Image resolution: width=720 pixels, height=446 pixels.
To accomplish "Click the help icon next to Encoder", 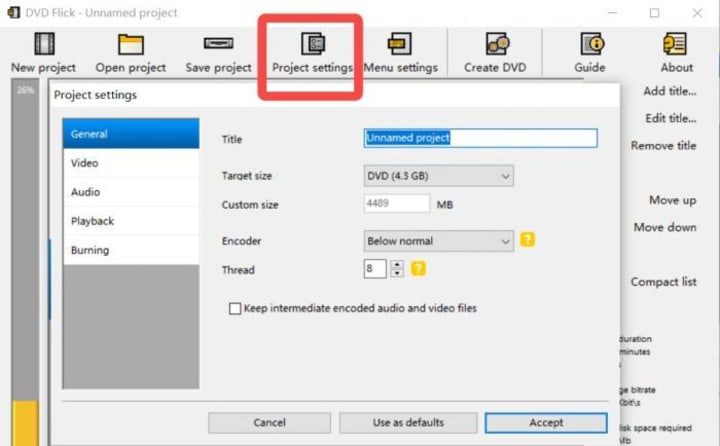I will (x=527, y=240).
